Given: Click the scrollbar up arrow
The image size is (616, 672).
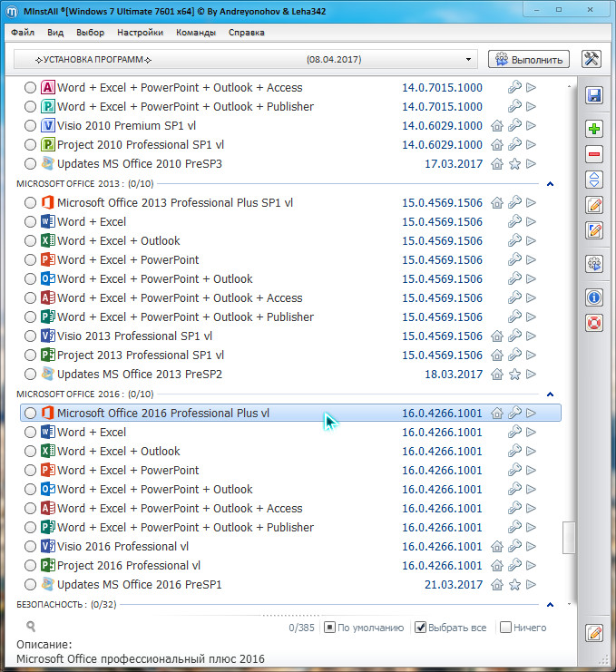Looking at the screenshot, I should click(x=569, y=86).
